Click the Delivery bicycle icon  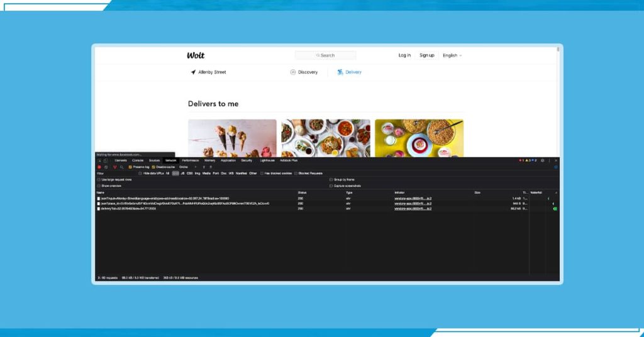pyautogui.click(x=340, y=72)
